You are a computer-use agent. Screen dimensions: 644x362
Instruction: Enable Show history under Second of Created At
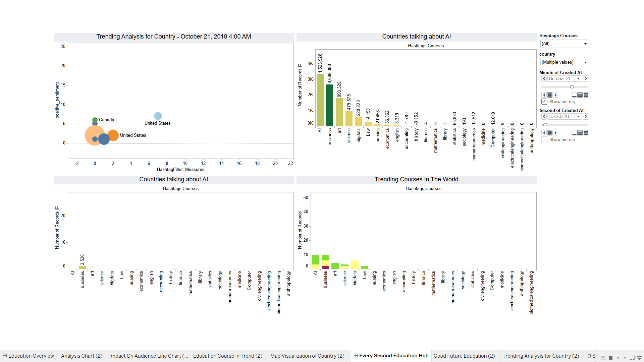(544, 139)
